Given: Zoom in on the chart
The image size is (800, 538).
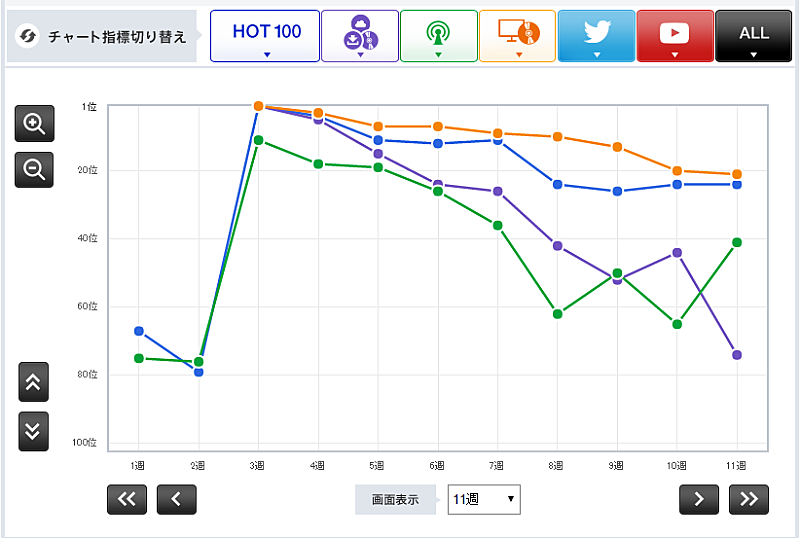Looking at the screenshot, I should coord(34,124).
